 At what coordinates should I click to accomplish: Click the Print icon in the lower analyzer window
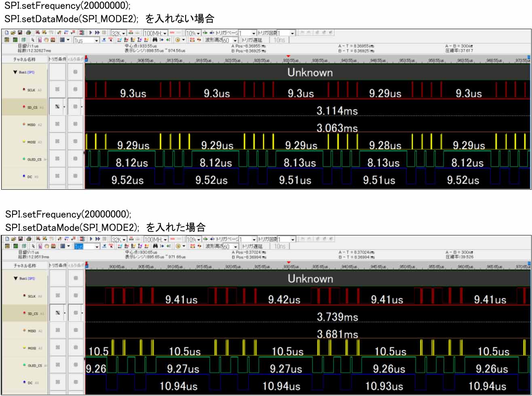pos(29,239)
